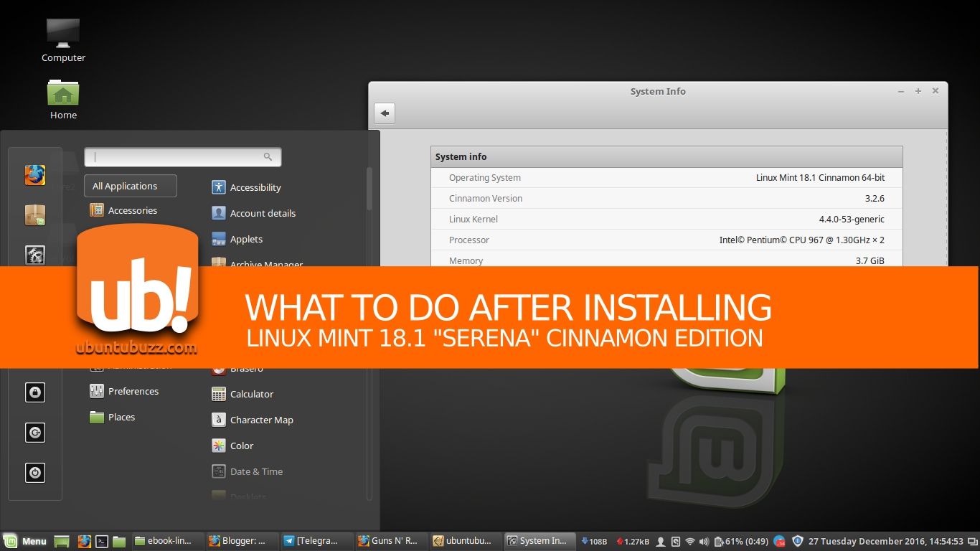This screenshot has height=551, width=980.
Task: Open Applets from the applications list
Action: point(237,239)
